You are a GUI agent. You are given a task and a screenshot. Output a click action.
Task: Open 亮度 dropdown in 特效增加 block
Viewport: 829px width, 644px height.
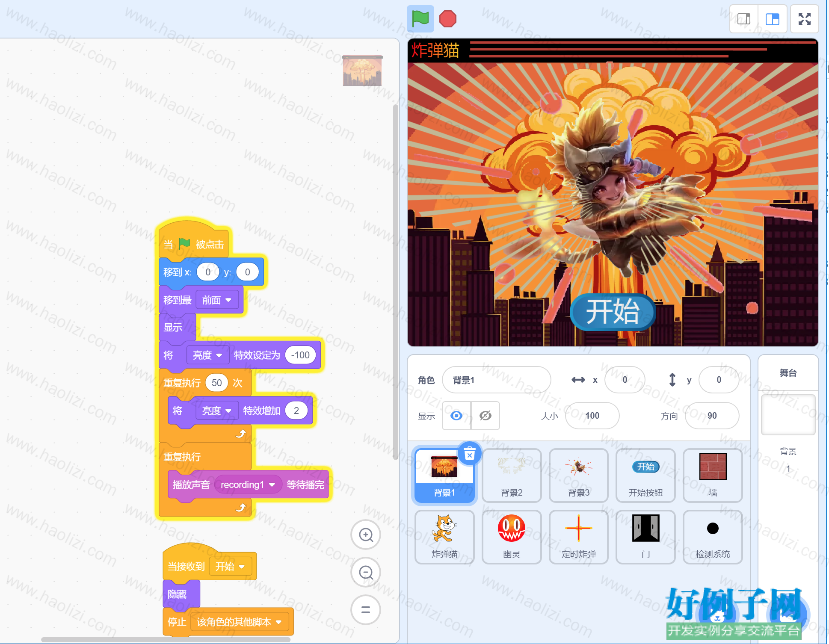(x=217, y=411)
